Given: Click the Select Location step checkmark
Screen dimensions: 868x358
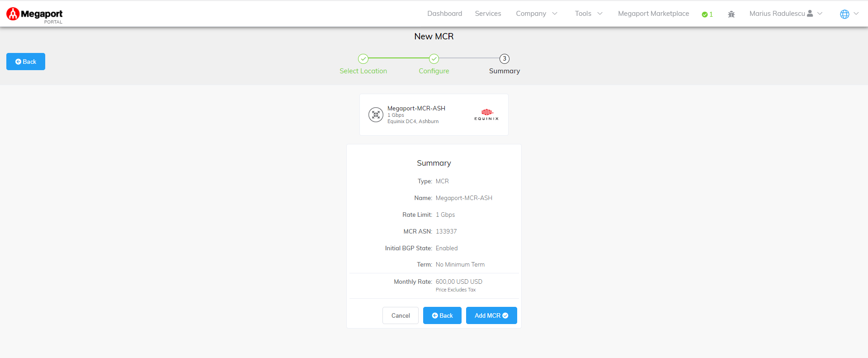Looking at the screenshot, I should point(363,59).
